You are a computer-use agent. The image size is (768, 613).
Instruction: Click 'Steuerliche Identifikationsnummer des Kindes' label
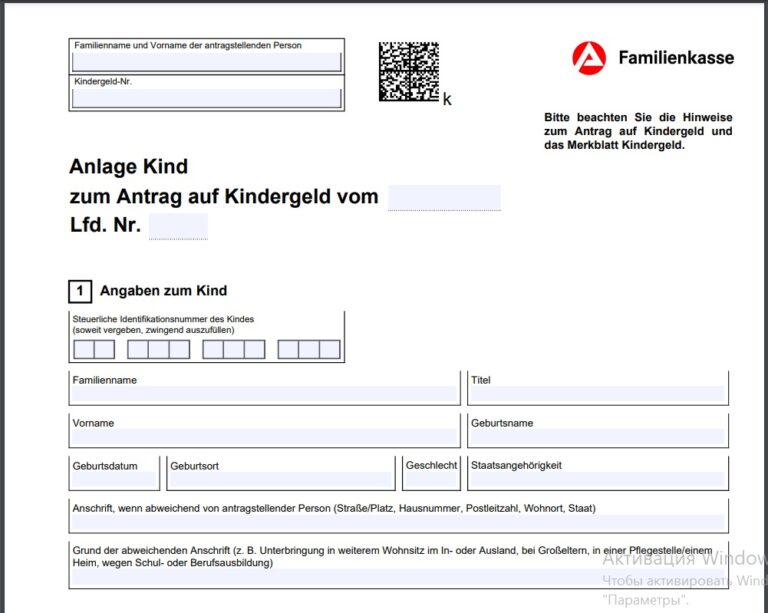coord(163,319)
